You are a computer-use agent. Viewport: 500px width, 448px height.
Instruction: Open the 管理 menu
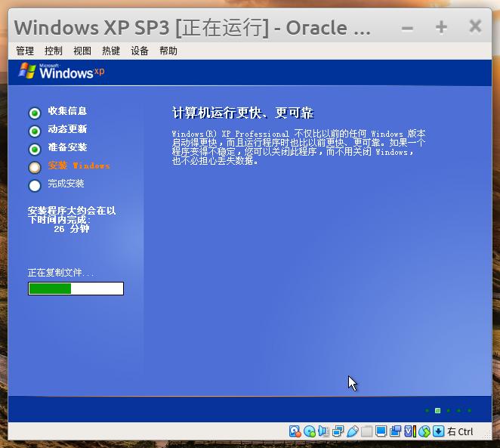click(25, 51)
